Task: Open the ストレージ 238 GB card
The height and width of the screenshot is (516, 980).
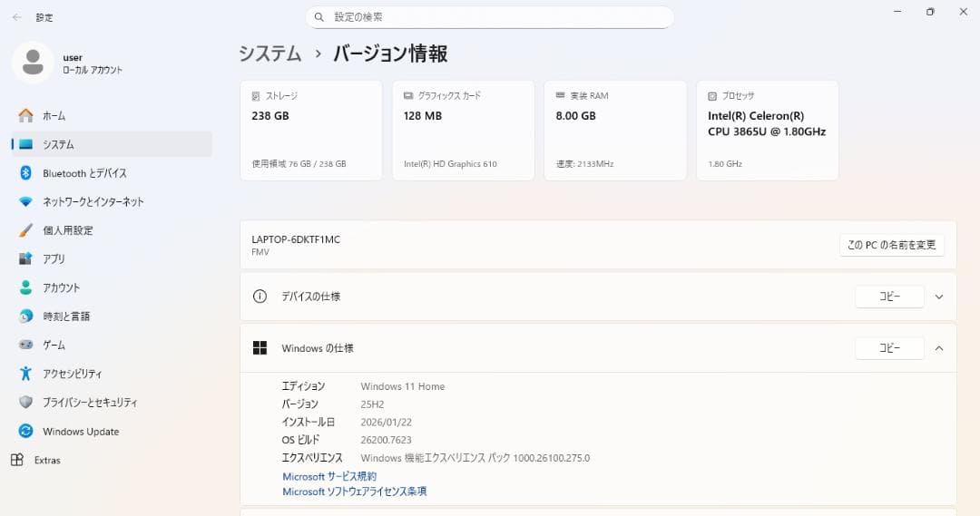Action: pos(311,131)
